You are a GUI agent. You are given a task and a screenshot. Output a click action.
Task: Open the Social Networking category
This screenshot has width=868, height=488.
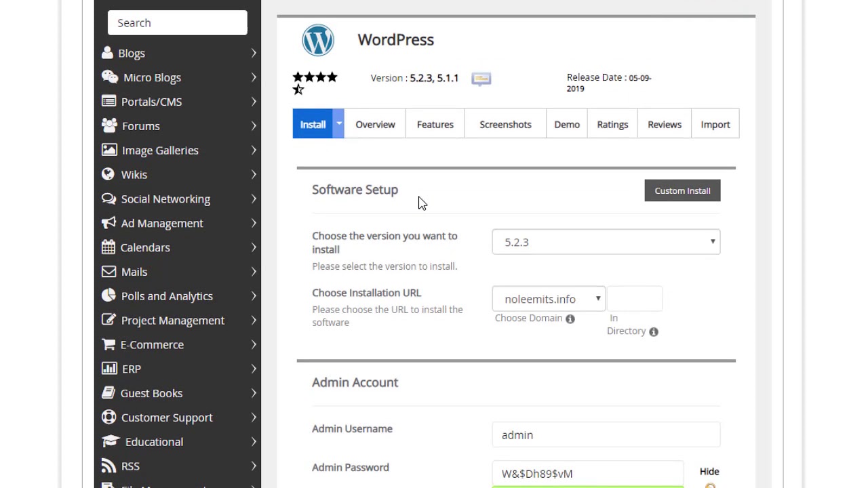pos(178,199)
